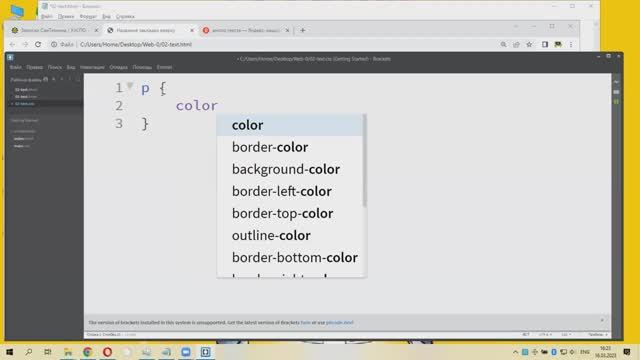Select "border-left-color" autocomplete suggestion
640x360 pixels.
tap(289, 191)
